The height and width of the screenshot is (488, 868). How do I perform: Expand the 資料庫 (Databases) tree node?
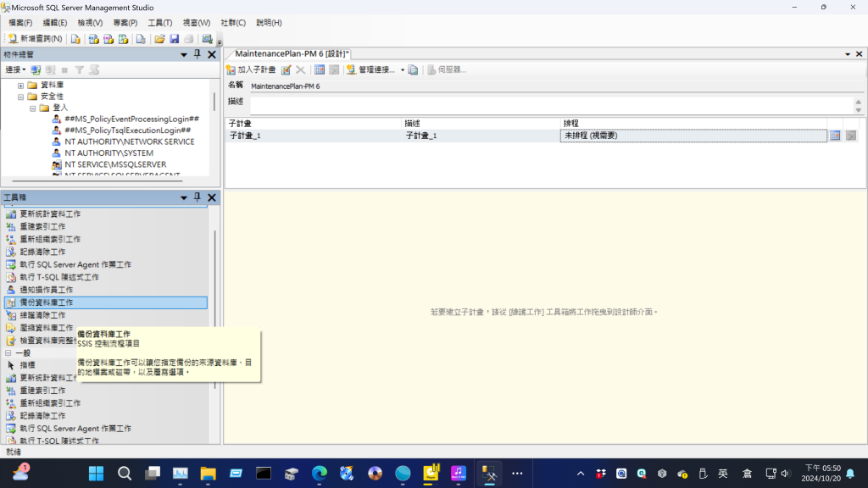21,86
